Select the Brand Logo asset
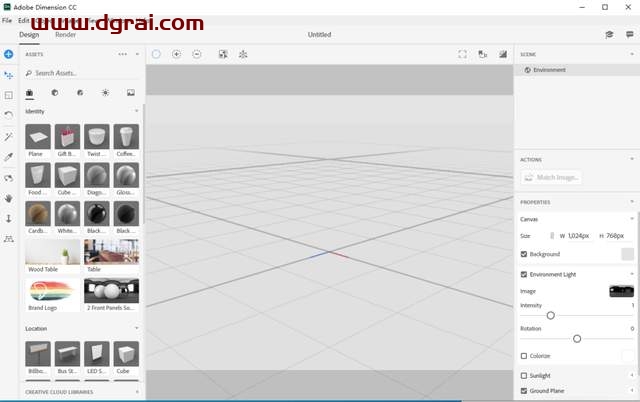 coord(53,291)
